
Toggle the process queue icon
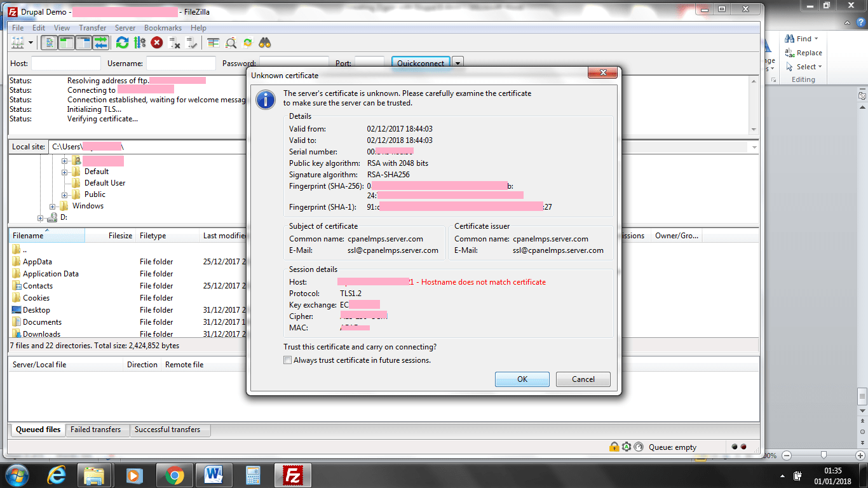pos(139,43)
